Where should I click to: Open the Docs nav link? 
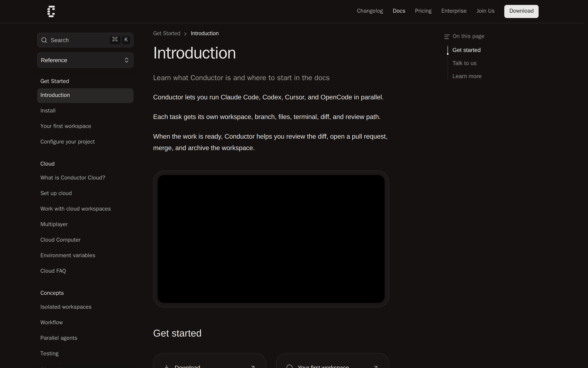pos(399,11)
